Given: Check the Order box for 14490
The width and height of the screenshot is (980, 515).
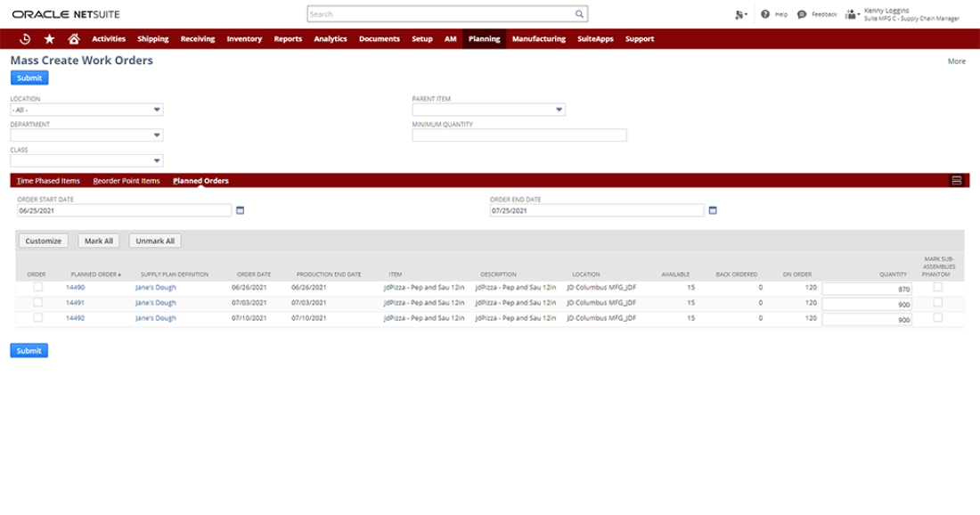Looking at the screenshot, I should 37,288.
